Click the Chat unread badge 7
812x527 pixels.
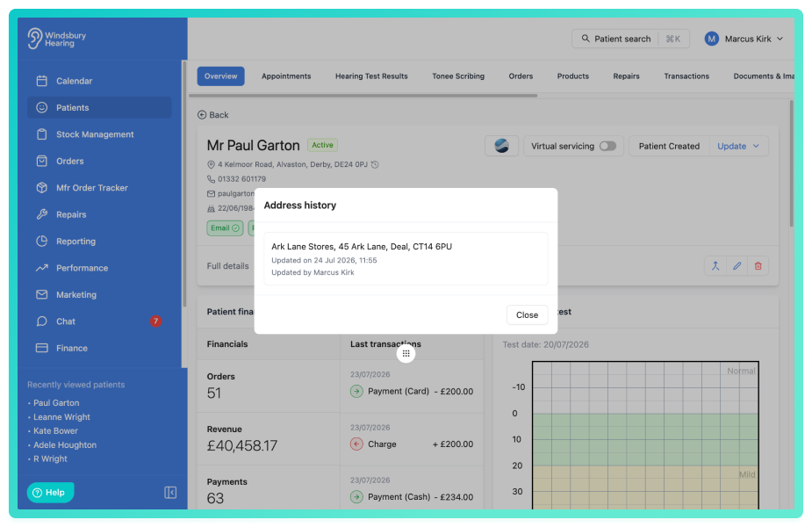[x=155, y=321]
